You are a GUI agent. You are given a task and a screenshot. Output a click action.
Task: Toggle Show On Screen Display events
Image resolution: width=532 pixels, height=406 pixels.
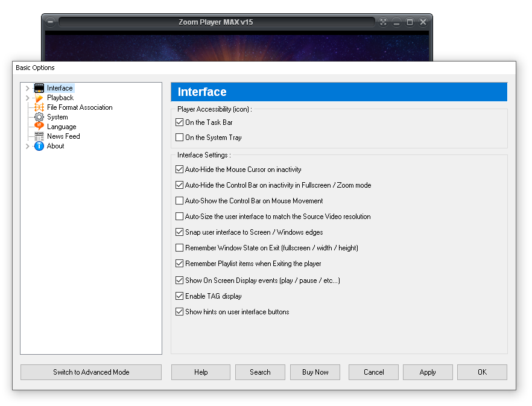pyautogui.click(x=180, y=281)
